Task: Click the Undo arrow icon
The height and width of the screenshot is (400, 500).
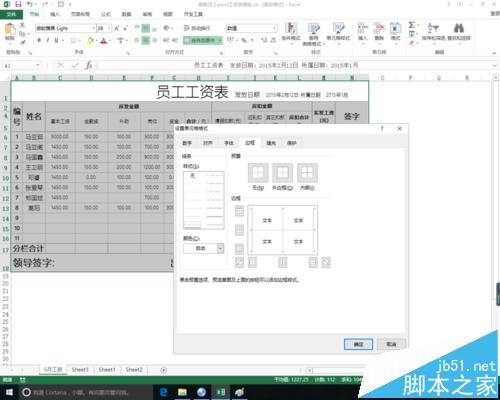Action: [x=30, y=4]
